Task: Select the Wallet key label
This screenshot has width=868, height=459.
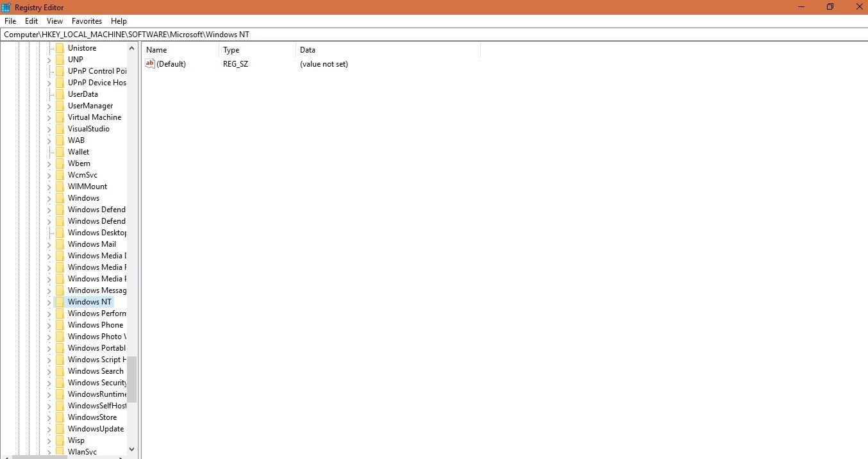Action: coord(78,152)
